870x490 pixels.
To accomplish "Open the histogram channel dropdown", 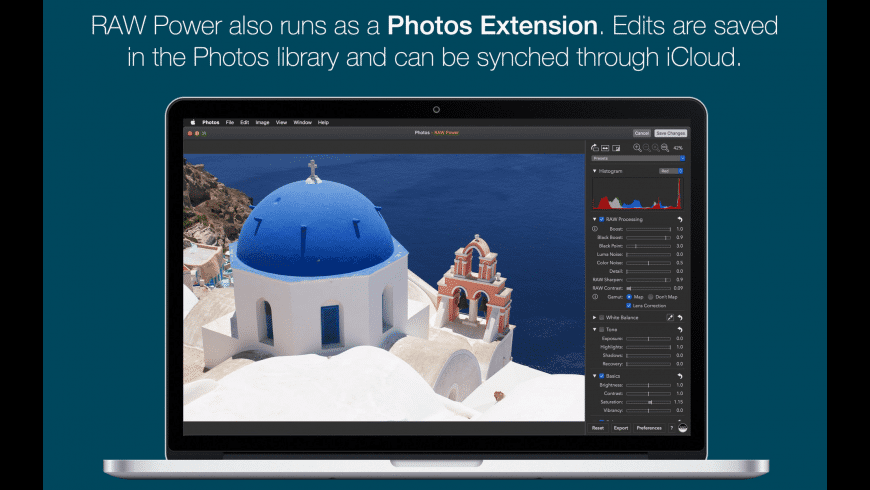I will point(671,171).
